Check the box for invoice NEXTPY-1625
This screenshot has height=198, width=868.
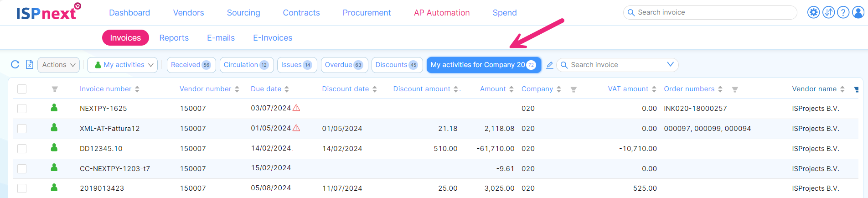click(x=22, y=109)
